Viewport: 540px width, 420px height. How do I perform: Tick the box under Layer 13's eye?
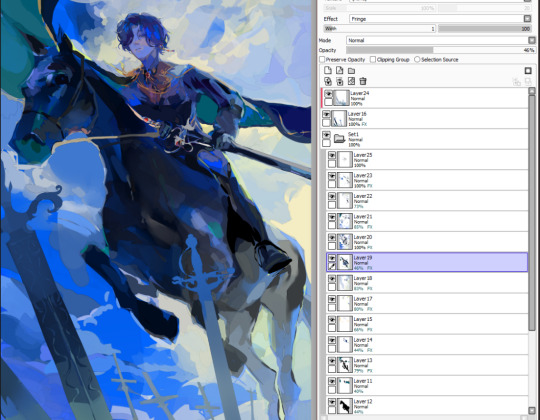[332, 369]
